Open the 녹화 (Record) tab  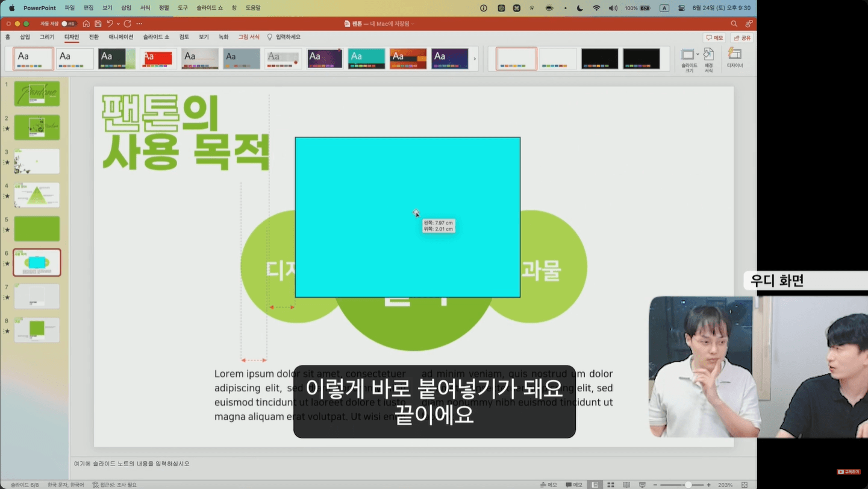pos(223,37)
